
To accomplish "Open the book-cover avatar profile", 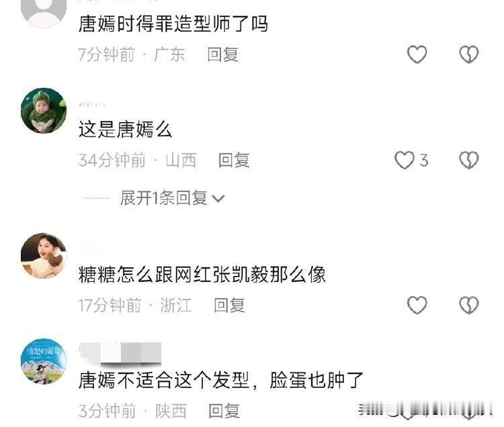I will click(x=44, y=361).
